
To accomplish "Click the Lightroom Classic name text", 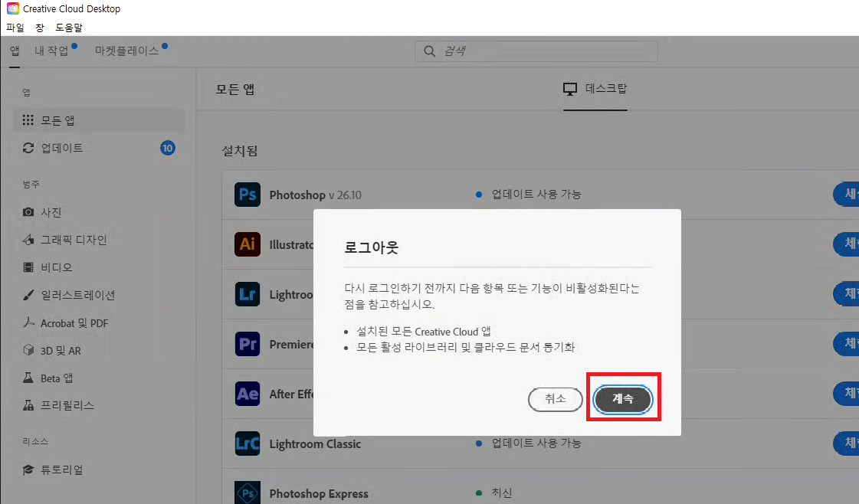I will click(x=315, y=443).
